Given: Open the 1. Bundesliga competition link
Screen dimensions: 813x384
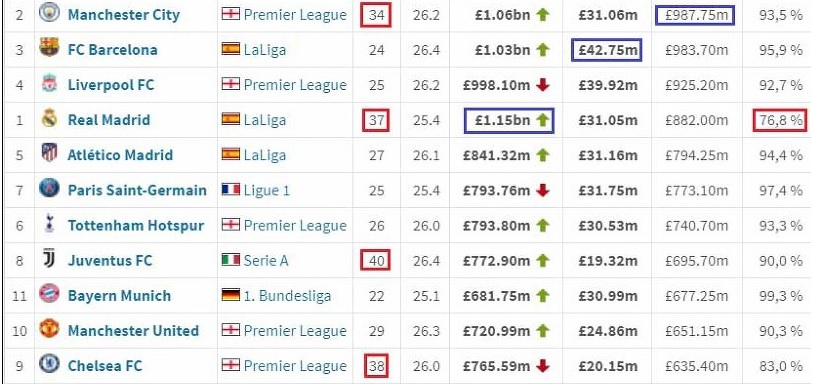Looking at the screenshot, I should 287,296.
